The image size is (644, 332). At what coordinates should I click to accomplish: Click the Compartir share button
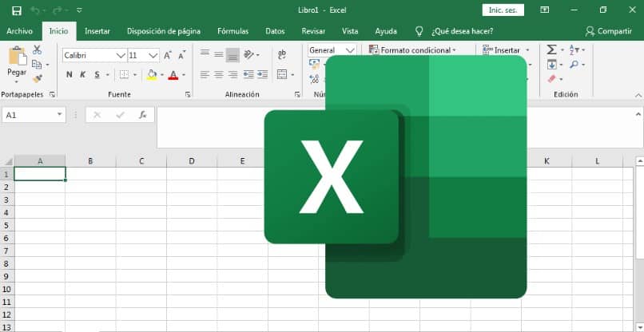tap(609, 31)
